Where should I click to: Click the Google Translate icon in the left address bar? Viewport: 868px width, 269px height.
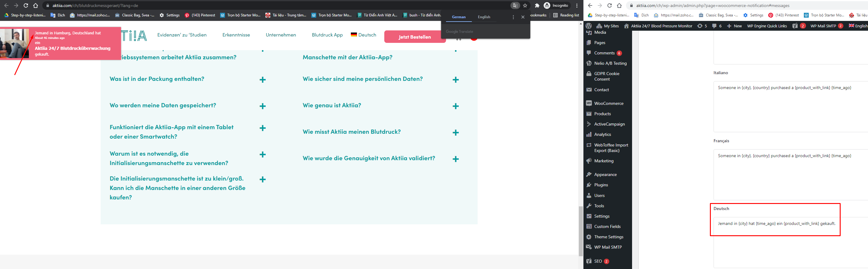click(x=515, y=5)
